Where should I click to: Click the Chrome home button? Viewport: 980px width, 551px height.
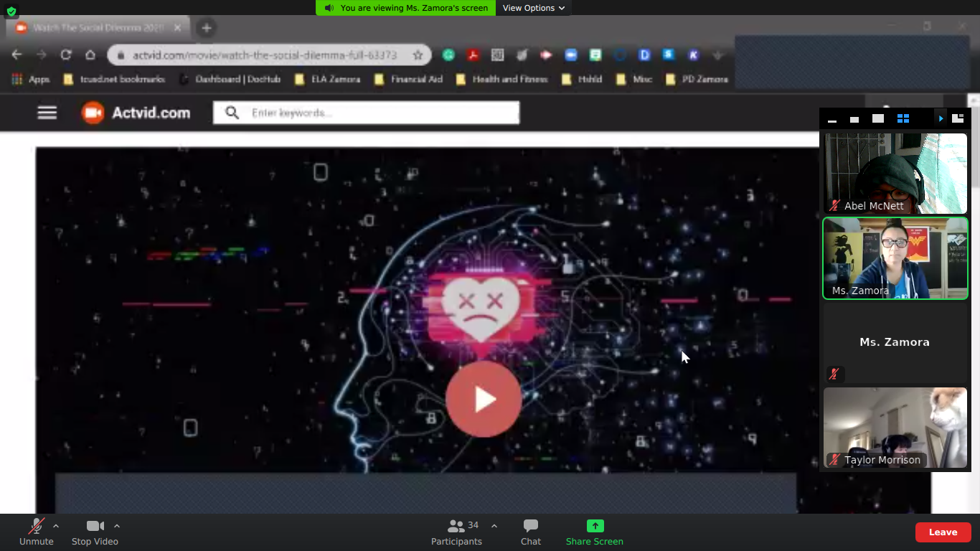pos(90,55)
